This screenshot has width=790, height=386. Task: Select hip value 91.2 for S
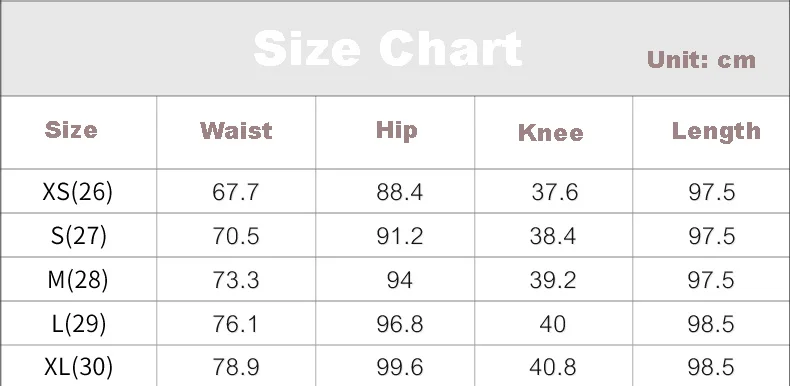400,236
